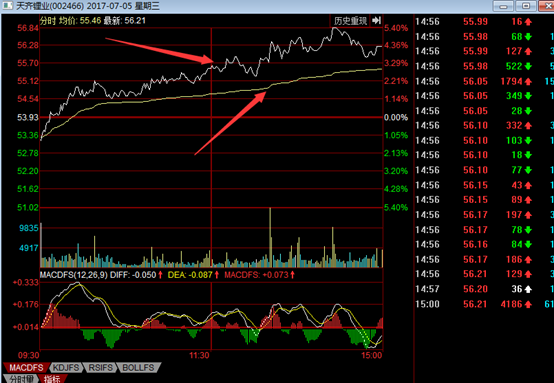Select the 15:00 trade row with 4186 volume
The image size is (554, 383).
(x=484, y=304)
